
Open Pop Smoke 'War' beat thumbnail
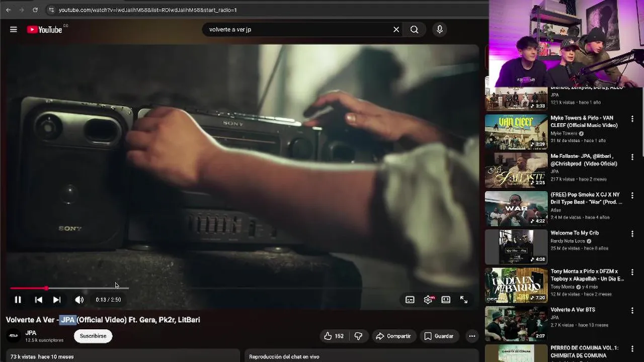pos(516,209)
